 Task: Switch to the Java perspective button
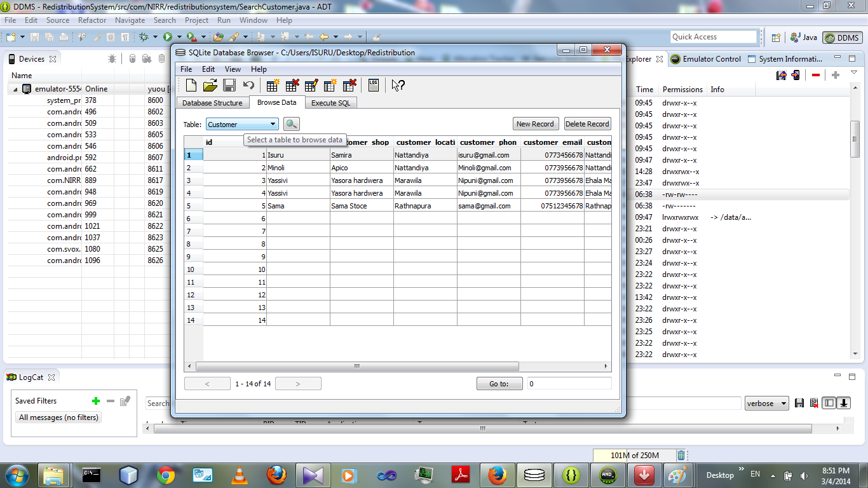coord(803,37)
